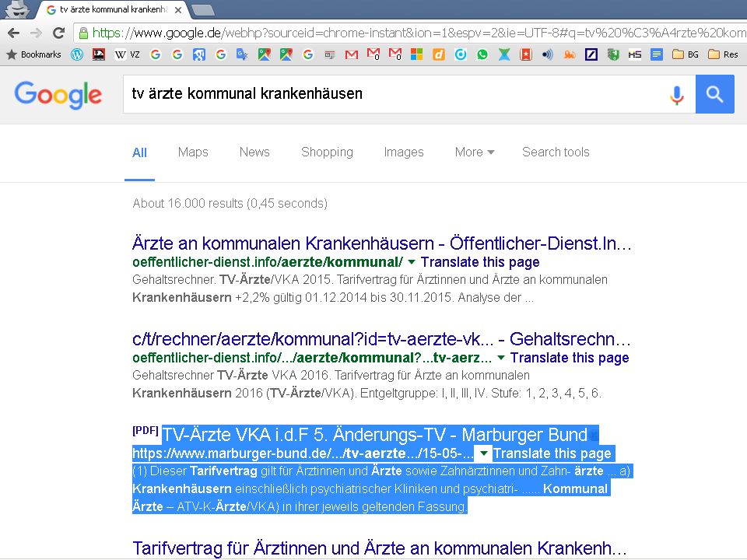The image size is (747, 560).
Task: Open the Gmail bookmark without a counter
Action: 352,54
